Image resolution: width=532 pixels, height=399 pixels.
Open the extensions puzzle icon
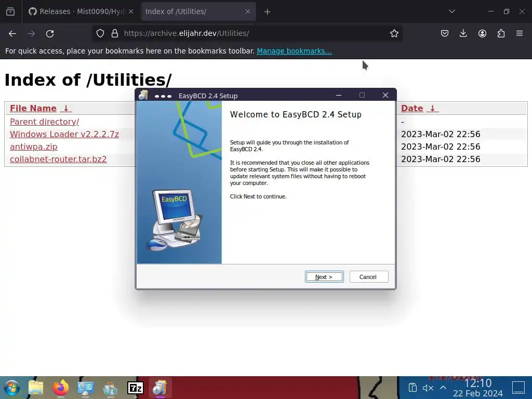[501, 33]
